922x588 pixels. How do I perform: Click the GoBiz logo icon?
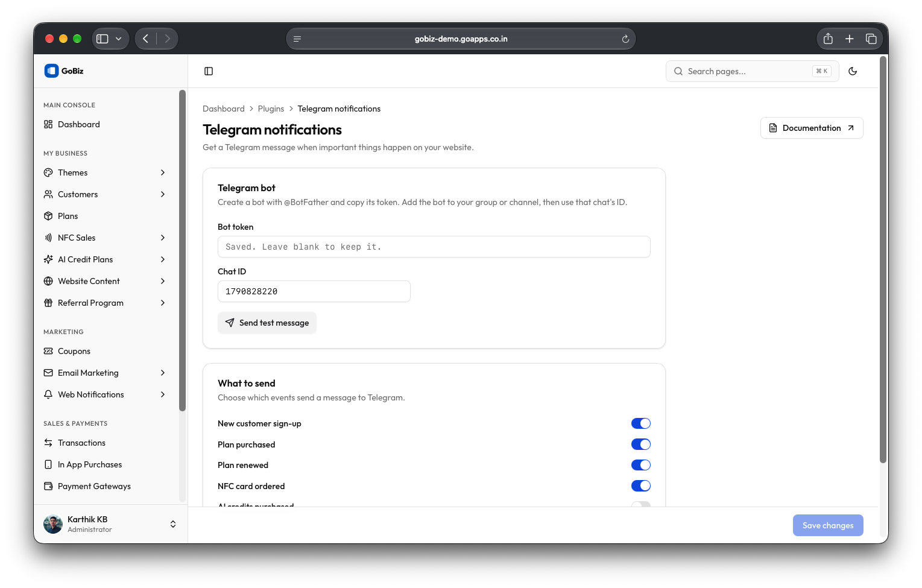[51, 71]
